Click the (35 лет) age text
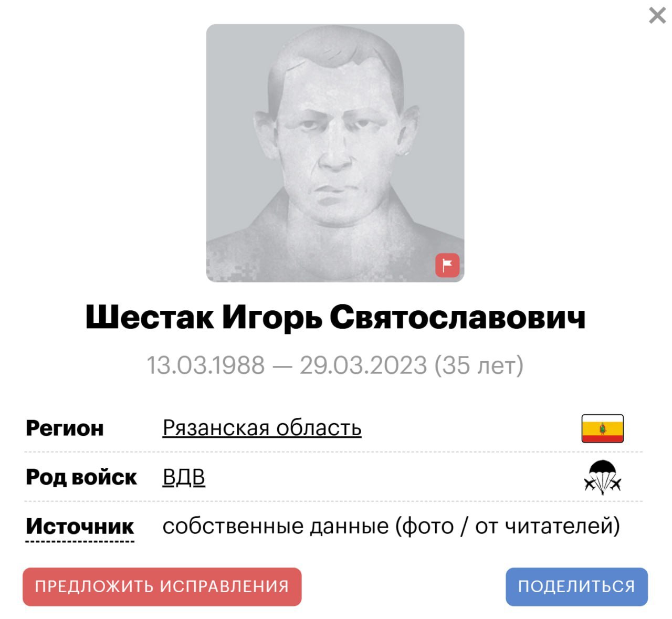 click(479, 365)
